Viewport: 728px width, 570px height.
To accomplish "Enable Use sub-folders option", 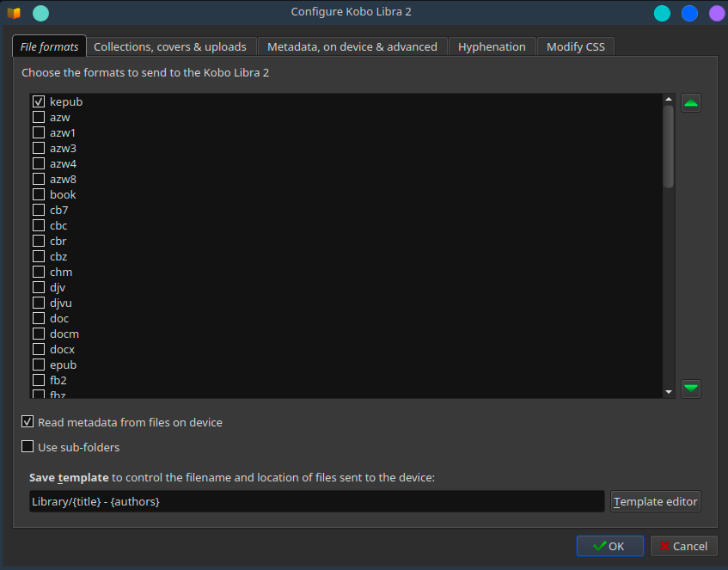I will click(28, 447).
